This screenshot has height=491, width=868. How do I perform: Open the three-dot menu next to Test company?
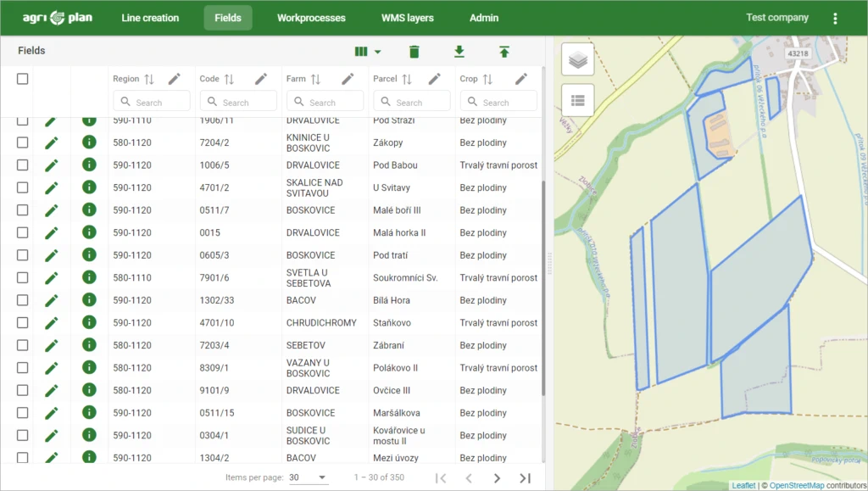[x=835, y=17]
